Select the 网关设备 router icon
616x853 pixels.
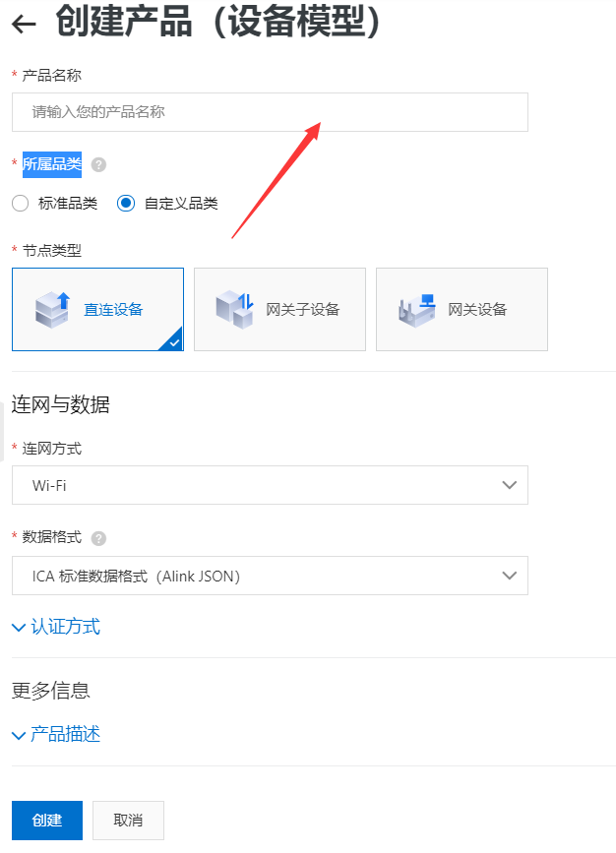coord(417,310)
